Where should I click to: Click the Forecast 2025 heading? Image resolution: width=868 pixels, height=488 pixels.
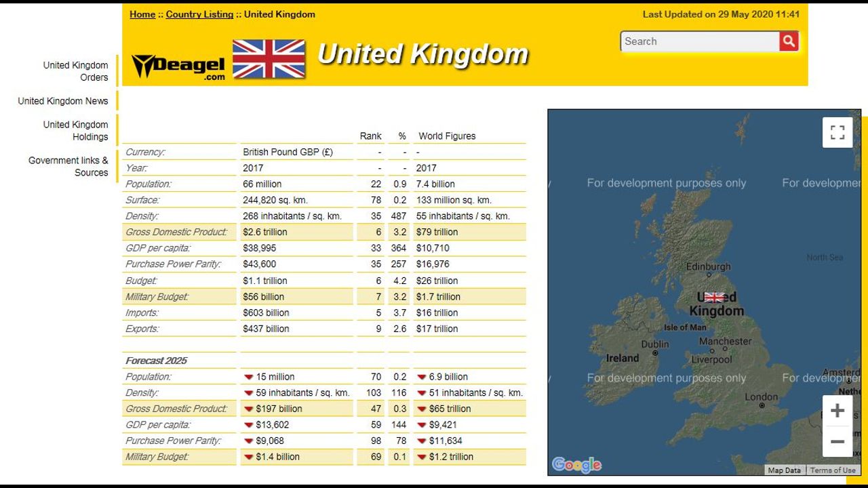[157, 361]
